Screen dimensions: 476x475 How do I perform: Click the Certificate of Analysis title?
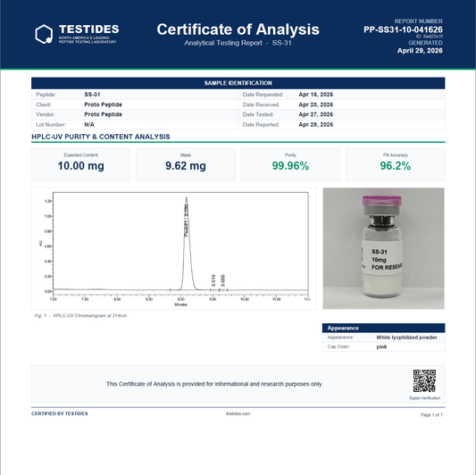(238, 29)
